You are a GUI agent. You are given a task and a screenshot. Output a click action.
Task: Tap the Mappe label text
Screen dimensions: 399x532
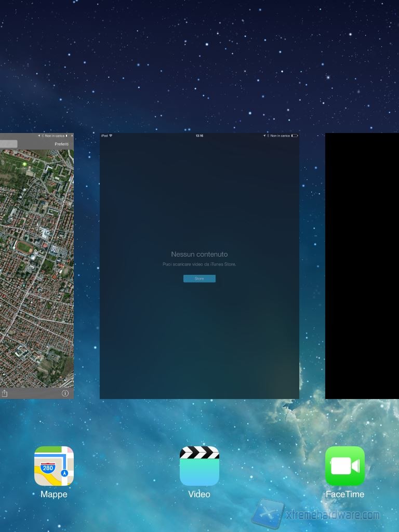(x=54, y=494)
